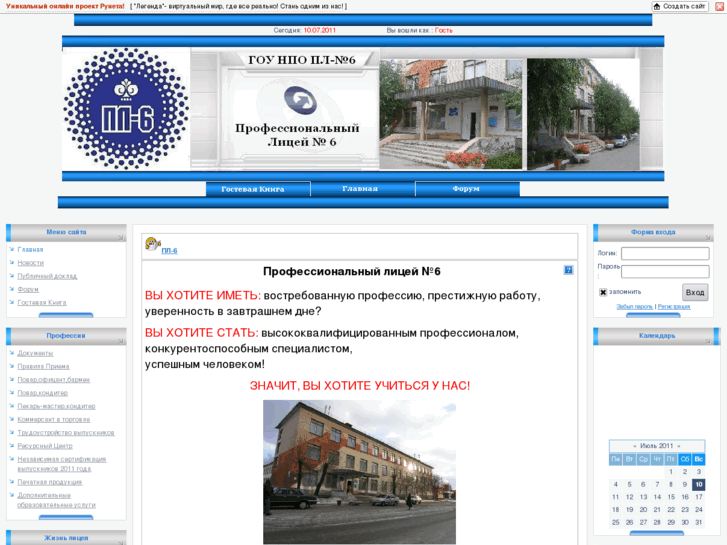Collapse the Профессии block arrow
This screenshot has height=545, width=727.
point(121,341)
